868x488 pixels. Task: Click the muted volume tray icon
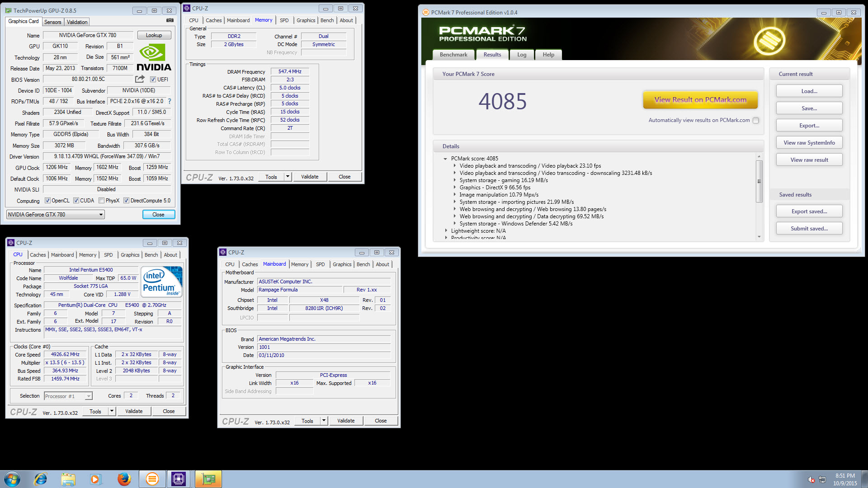tap(811, 479)
